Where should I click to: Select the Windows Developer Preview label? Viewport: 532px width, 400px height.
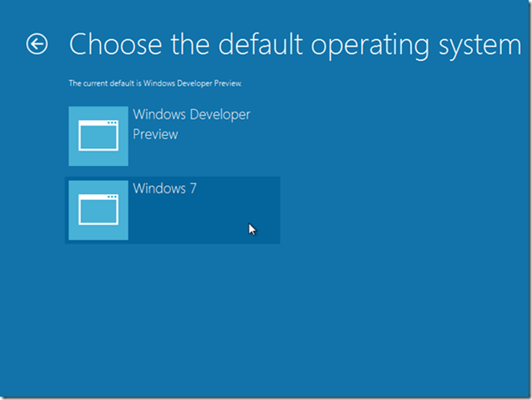[192, 124]
